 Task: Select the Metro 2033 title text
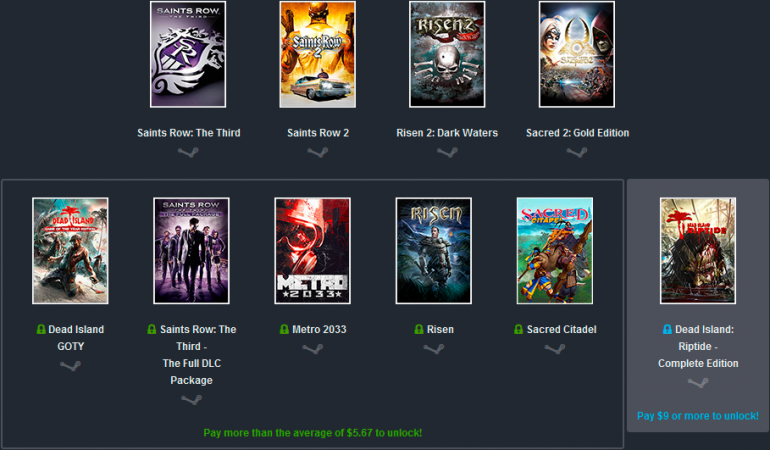319,329
